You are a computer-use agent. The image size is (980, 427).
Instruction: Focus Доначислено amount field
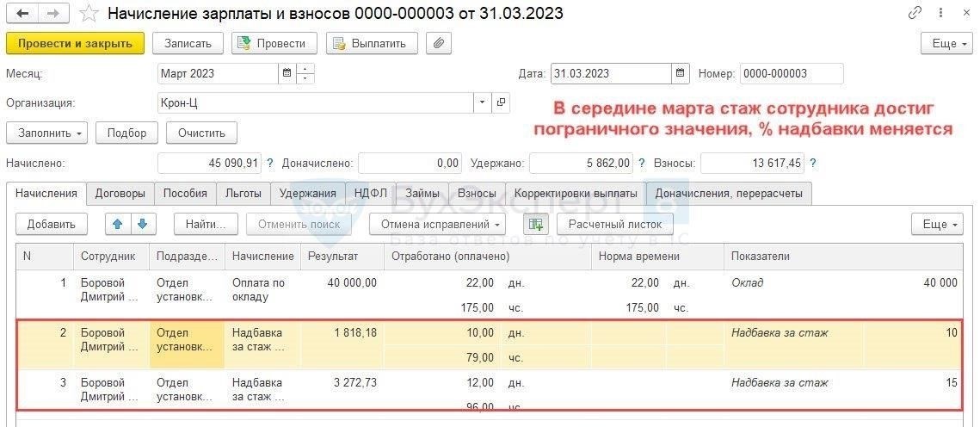coord(410,164)
